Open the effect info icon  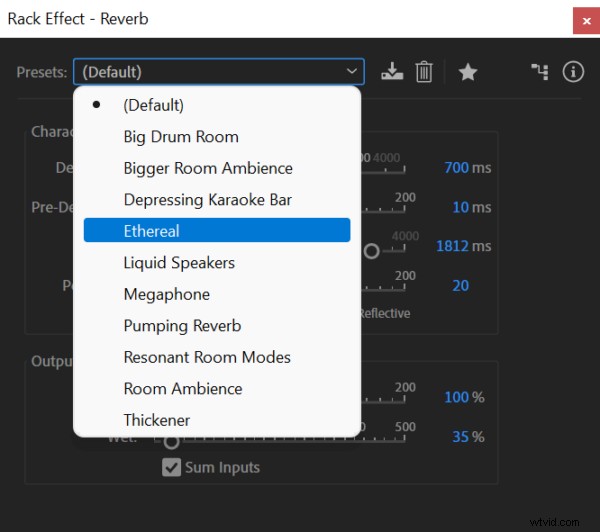pos(573,72)
